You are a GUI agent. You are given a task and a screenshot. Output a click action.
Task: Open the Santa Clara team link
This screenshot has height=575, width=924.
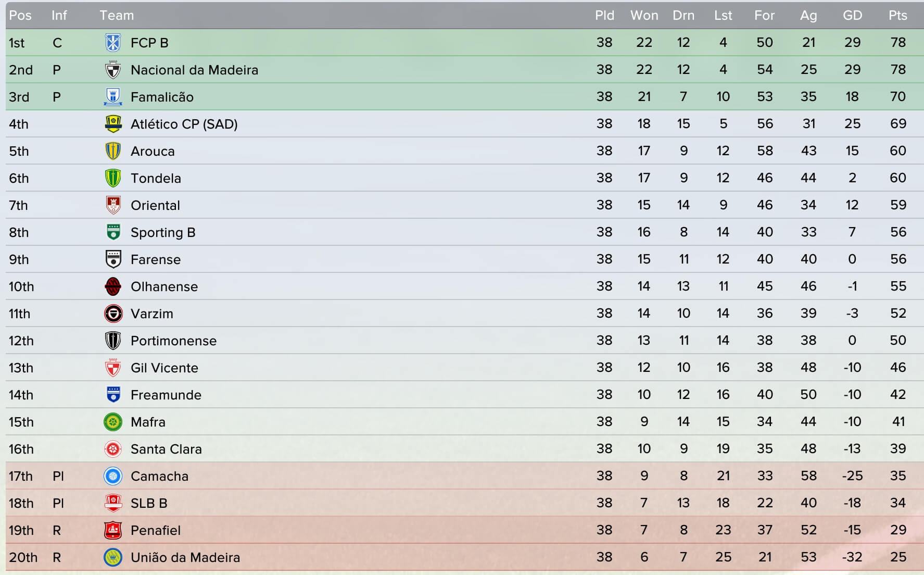point(166,449)
